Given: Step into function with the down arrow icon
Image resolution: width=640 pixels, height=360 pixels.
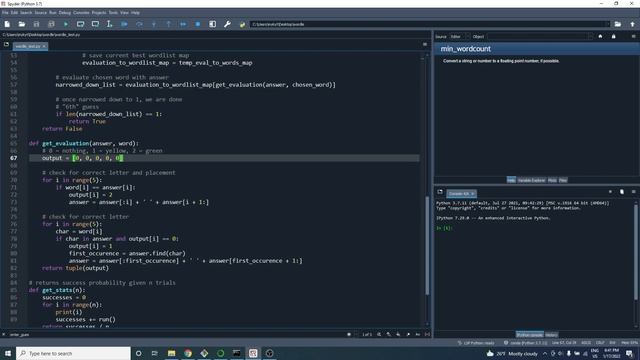Looking at the screenshot, I should pyautogui.click(x=154, y=24).
